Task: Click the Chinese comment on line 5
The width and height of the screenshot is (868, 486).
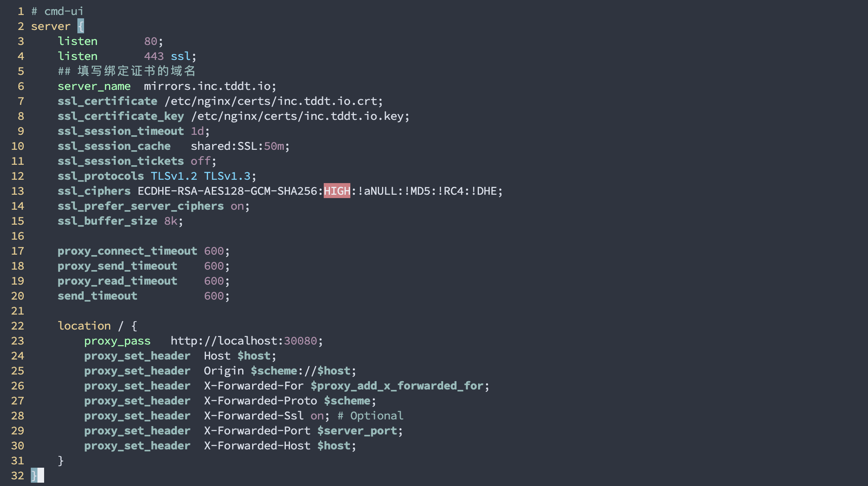Action: 126,71
